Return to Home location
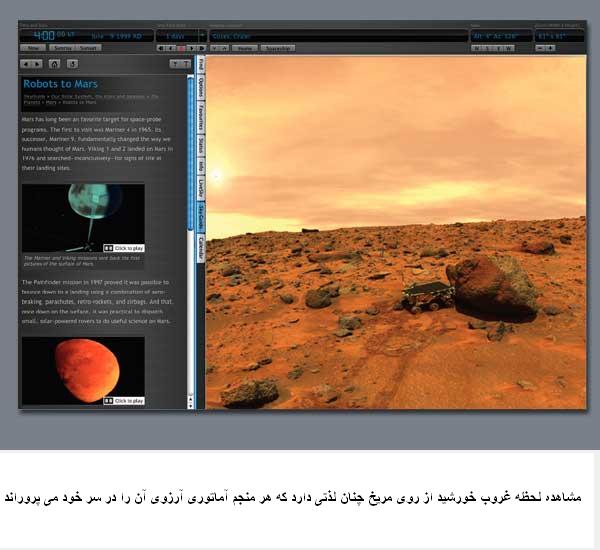This screenshot has width=600, height=550. point(245,48)
